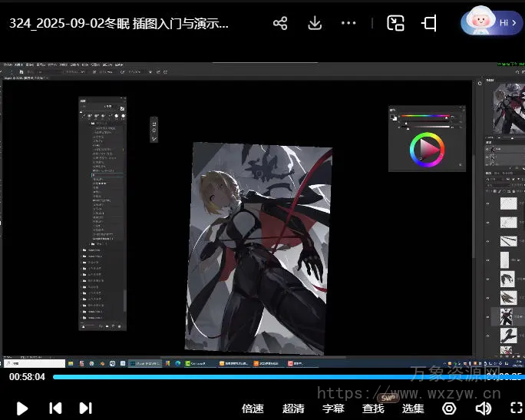
Task: Open the three-dot more options menu
Action: click(348, 23)
